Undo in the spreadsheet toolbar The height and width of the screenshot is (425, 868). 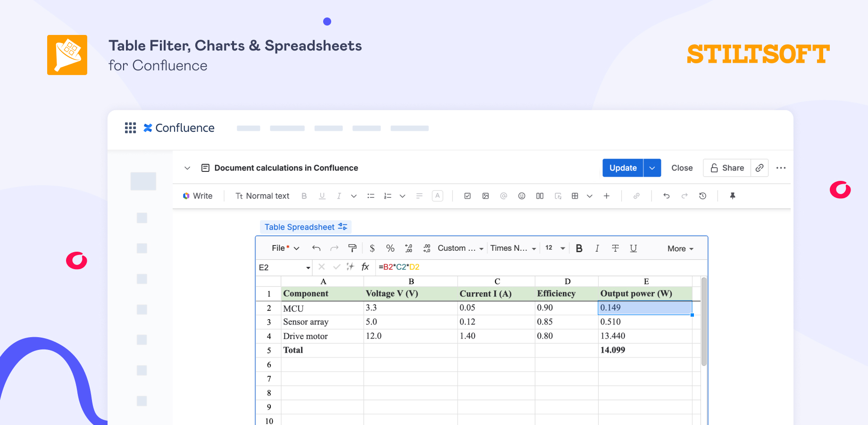[x=317, y=248]
